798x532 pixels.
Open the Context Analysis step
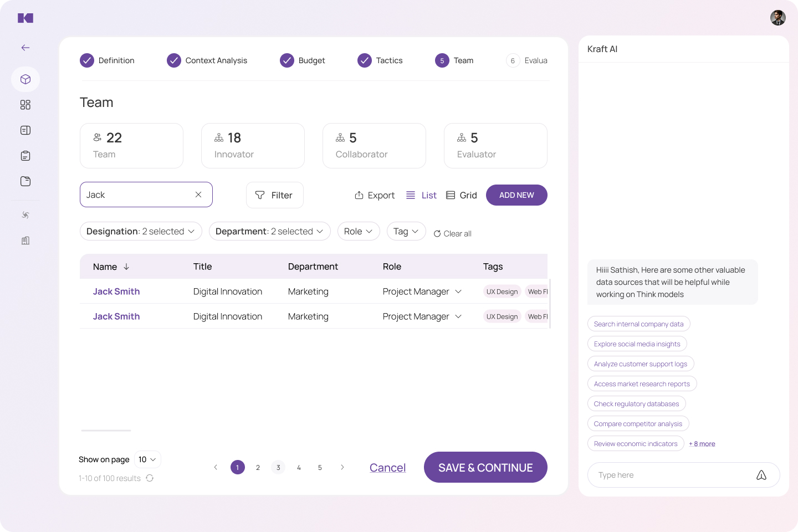pos(207,60)
